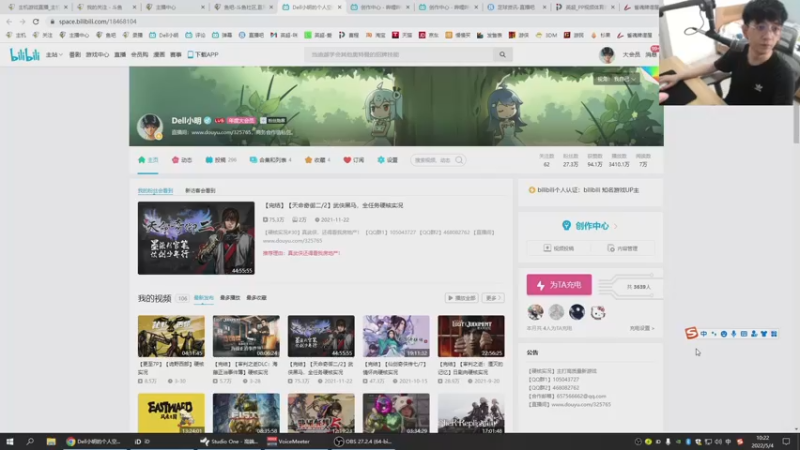Open 充电设置 link

(641, 329)
